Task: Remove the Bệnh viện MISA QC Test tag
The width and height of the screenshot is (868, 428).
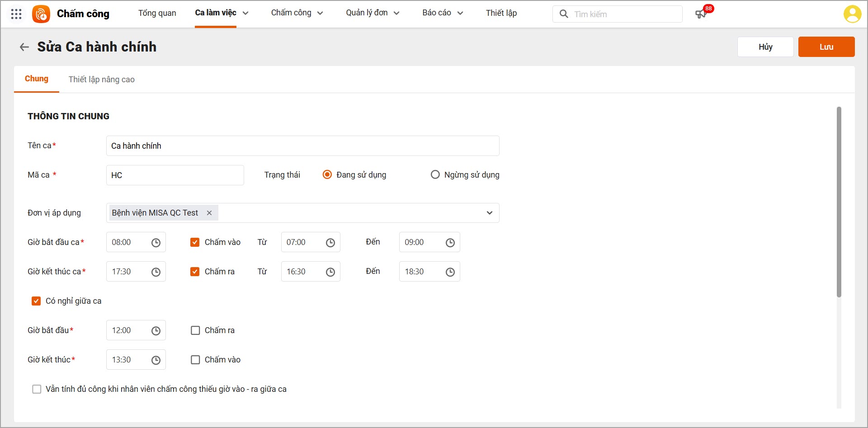Action: 209,213
